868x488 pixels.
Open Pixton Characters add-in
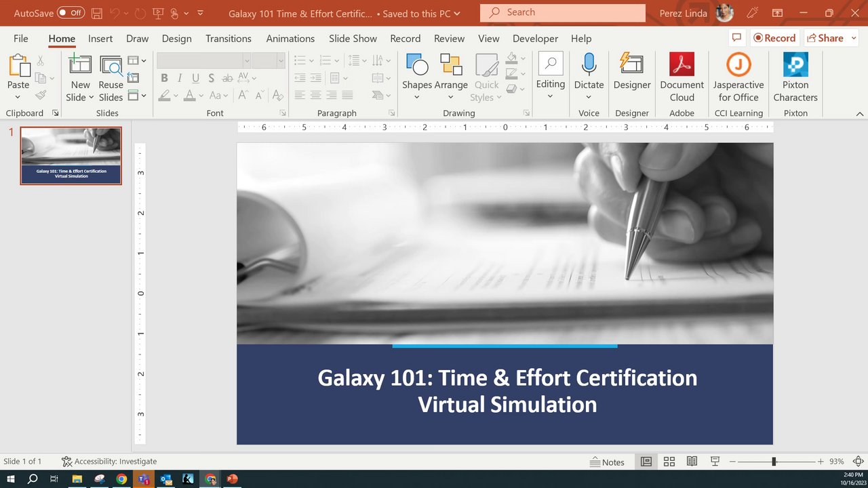click(795, 77)
